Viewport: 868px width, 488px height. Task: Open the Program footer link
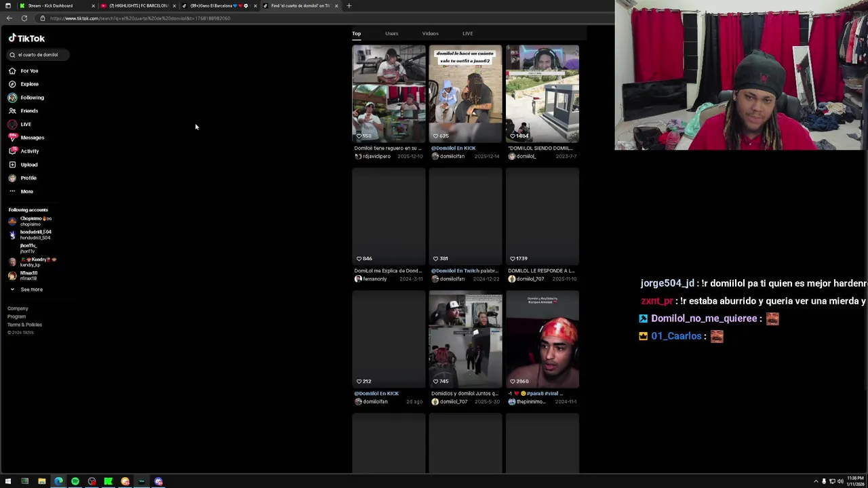tap(16, 317)
